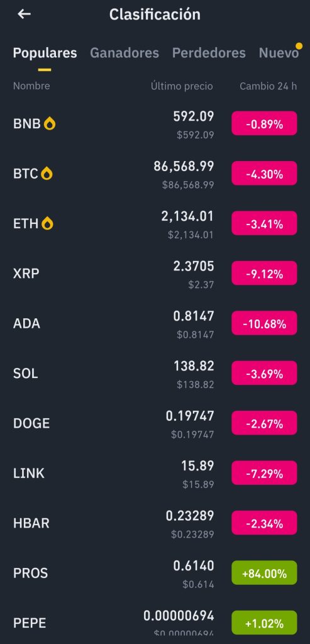
Task: Tap the PEPE +1.02% green badge
Action: coord(264,623)
